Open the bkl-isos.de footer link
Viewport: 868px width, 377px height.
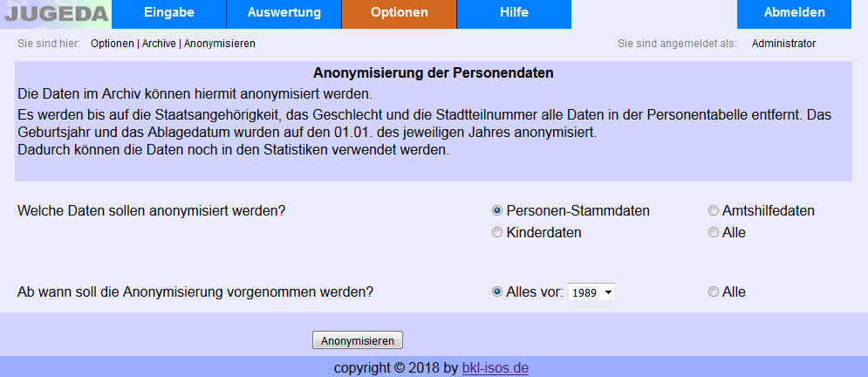496,367
